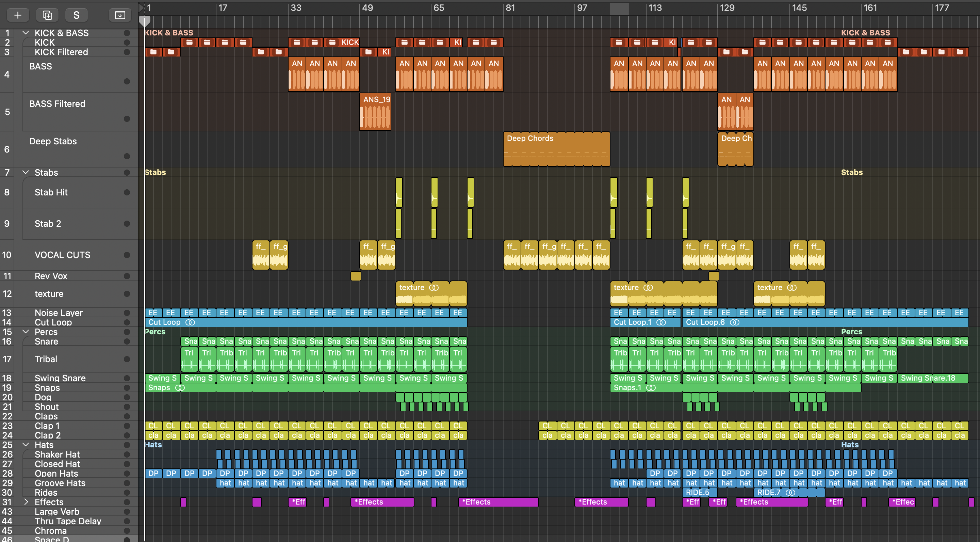Toggle the status dot on Large Verb track
This screenshot has width=980, height=542.
(x=127, y=512)
